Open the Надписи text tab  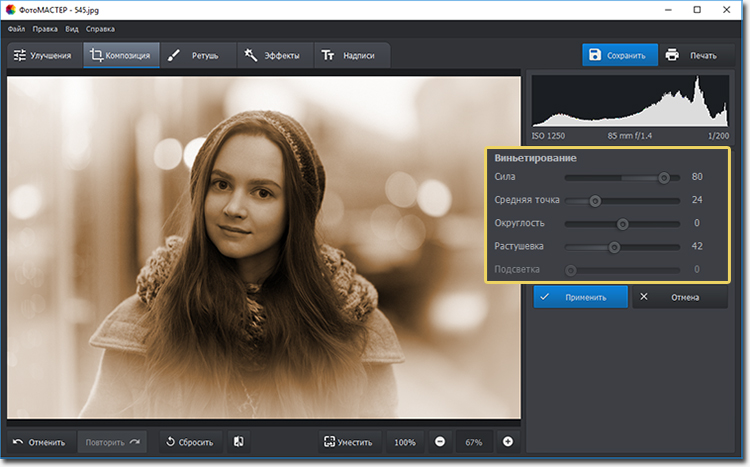pos(351,56)
